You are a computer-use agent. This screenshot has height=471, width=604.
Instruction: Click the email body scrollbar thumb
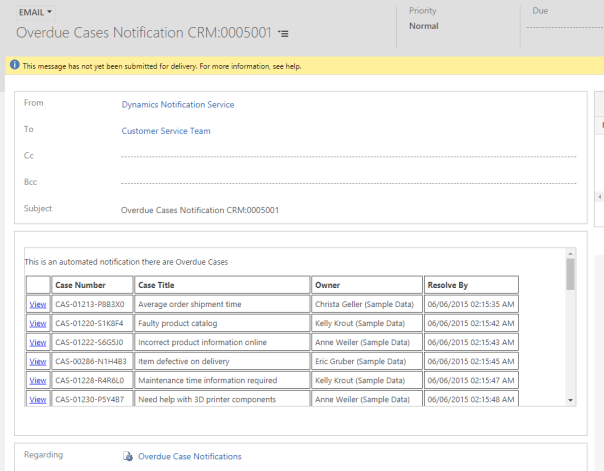570,274
